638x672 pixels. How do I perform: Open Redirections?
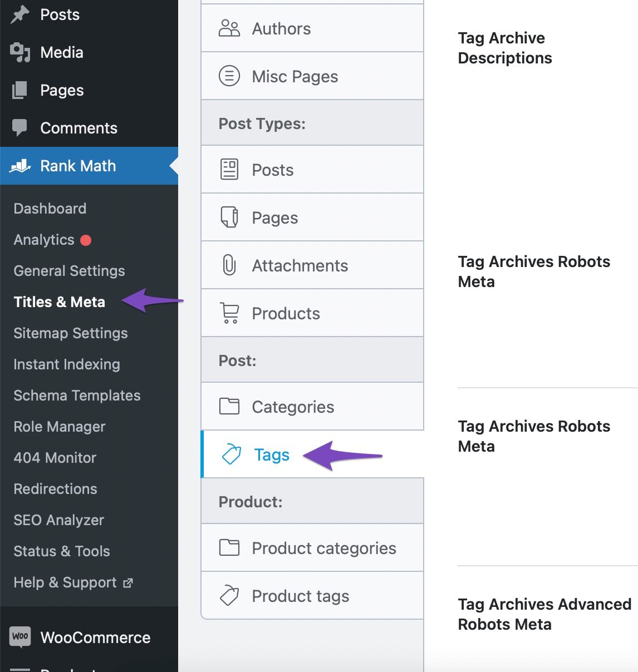pos(56,489)
